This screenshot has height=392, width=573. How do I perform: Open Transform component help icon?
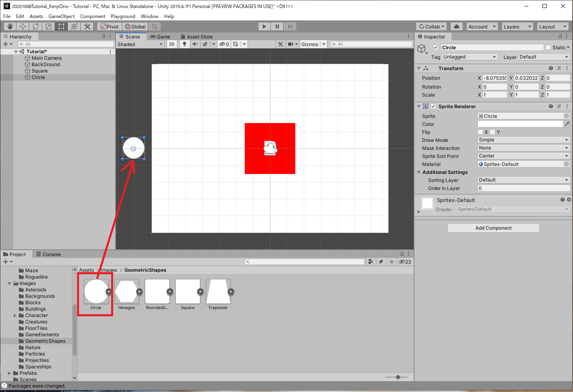click(x=551, y=68)
